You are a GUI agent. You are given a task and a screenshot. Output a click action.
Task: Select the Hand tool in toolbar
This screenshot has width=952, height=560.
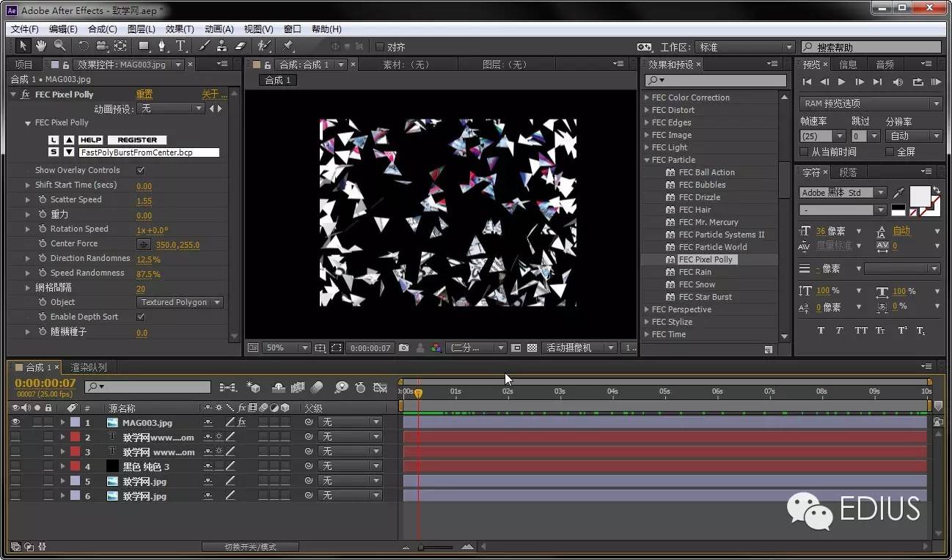[x=42, y=46]
